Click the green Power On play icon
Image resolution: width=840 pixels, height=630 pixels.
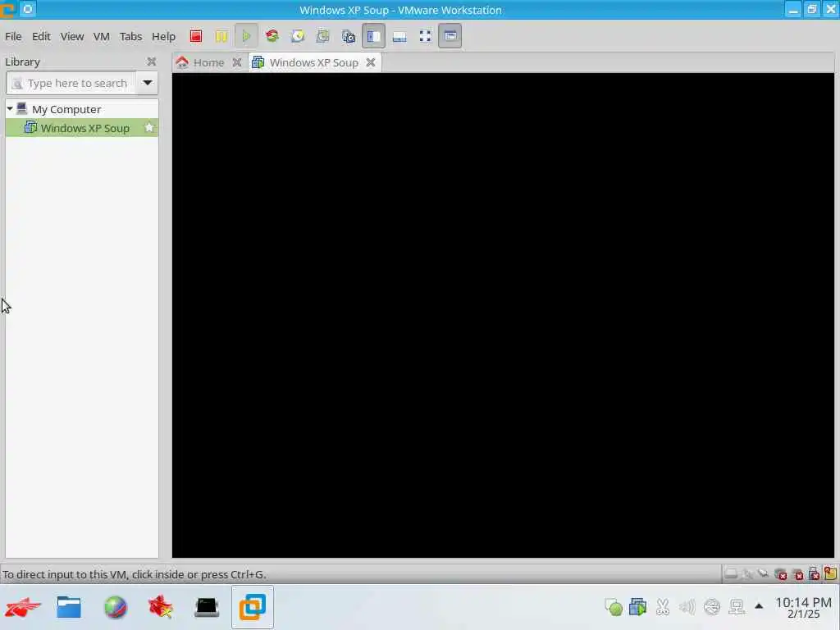(x=246, y=36)
